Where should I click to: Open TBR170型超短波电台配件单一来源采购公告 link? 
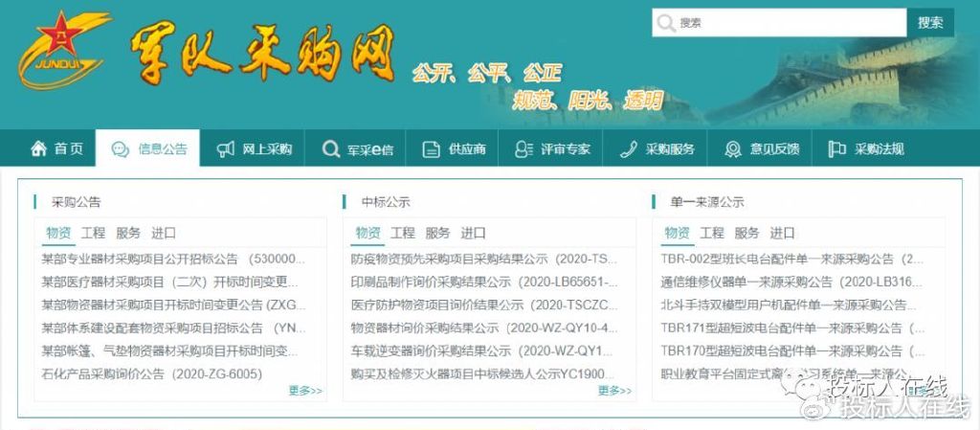tap(792, 351)
